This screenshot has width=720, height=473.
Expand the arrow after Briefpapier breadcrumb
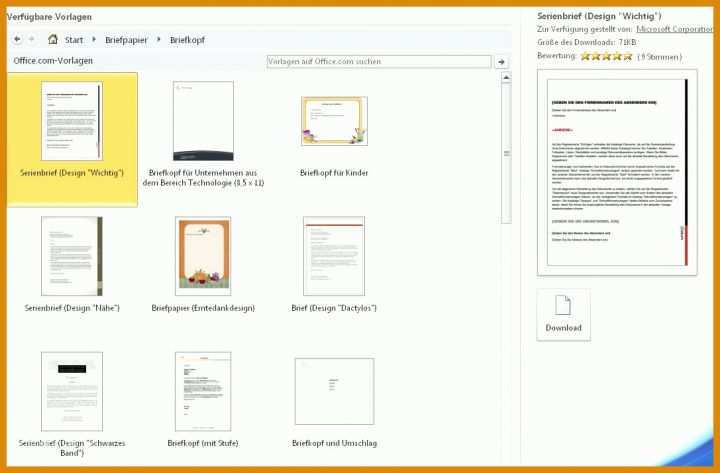[159, 39]
